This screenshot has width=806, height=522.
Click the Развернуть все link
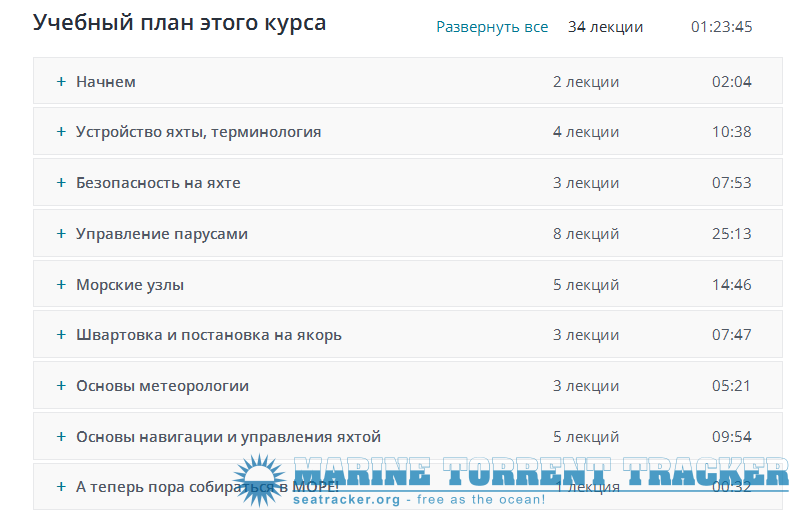[492, 27]
